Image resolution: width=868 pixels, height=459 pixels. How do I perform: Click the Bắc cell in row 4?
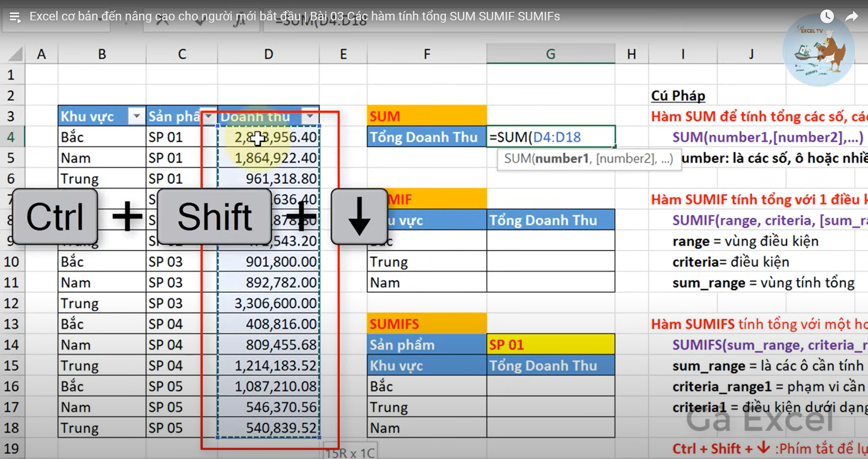coord(102,137)
